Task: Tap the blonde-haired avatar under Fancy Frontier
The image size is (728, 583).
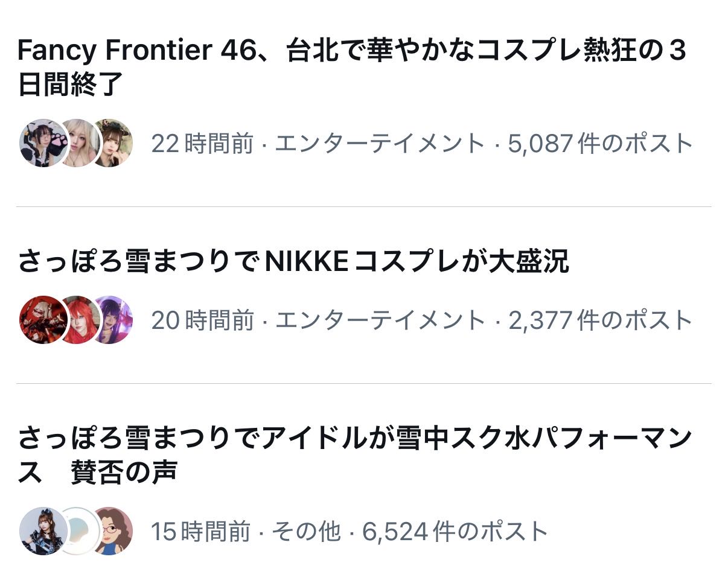Action: coord(78,143)
